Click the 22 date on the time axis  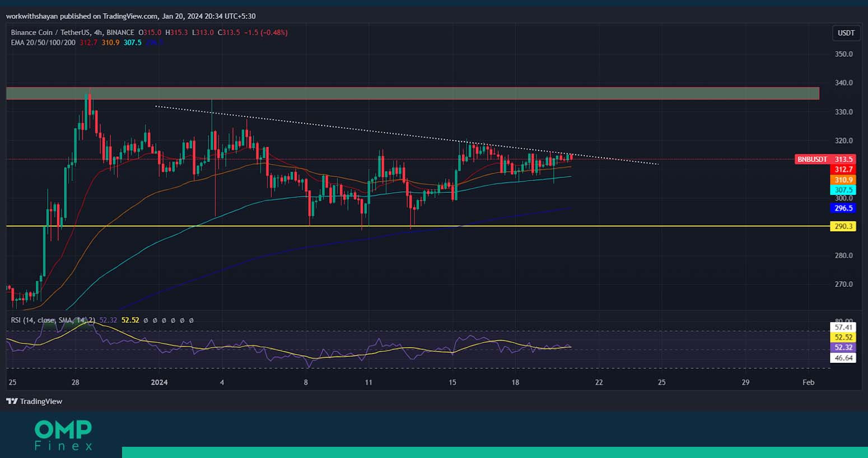pos(599,382)
